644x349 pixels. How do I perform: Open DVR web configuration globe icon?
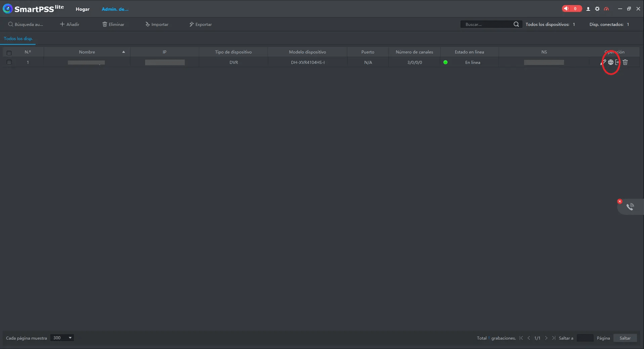point(611,62)
